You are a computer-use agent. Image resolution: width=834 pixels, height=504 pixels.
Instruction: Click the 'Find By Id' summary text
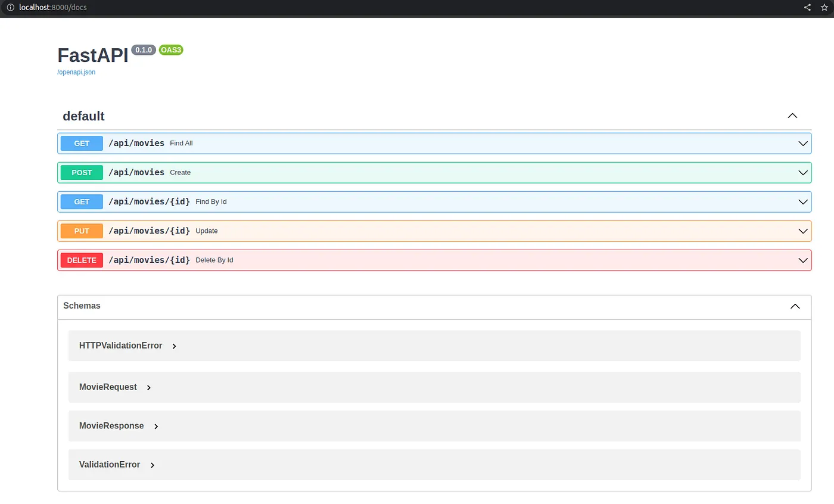coord(211,201)
